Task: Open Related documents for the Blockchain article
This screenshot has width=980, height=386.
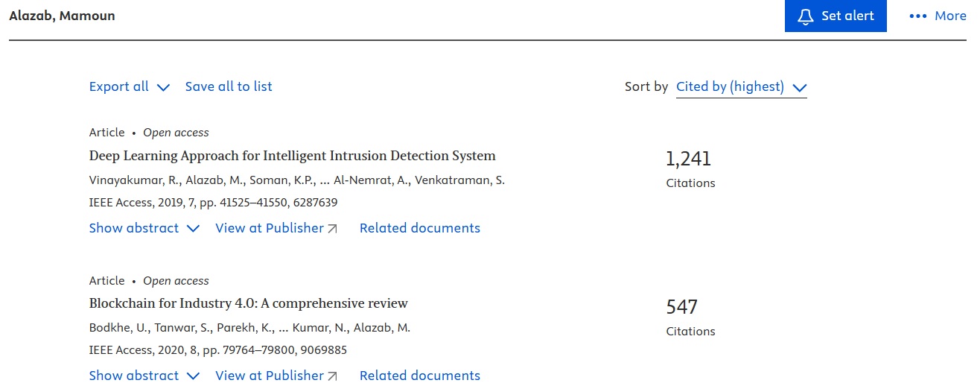Action: point(420,376)
